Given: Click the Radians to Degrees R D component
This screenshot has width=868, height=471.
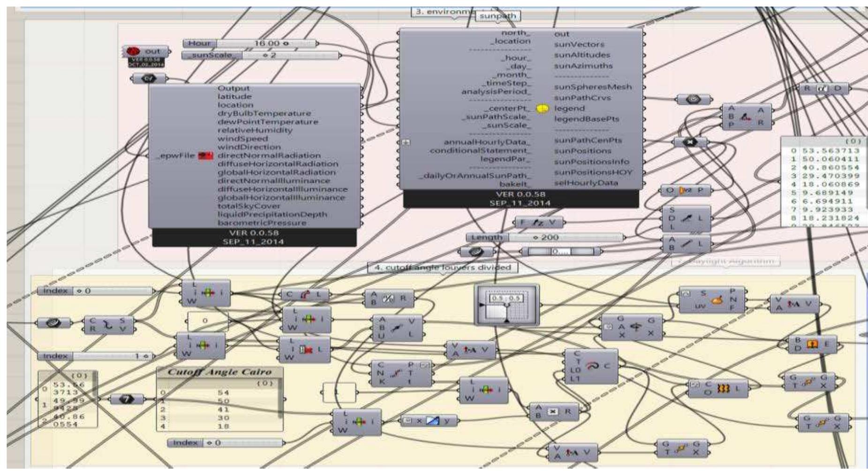Looking at the screenshot, I should click(x=823, y=89).
